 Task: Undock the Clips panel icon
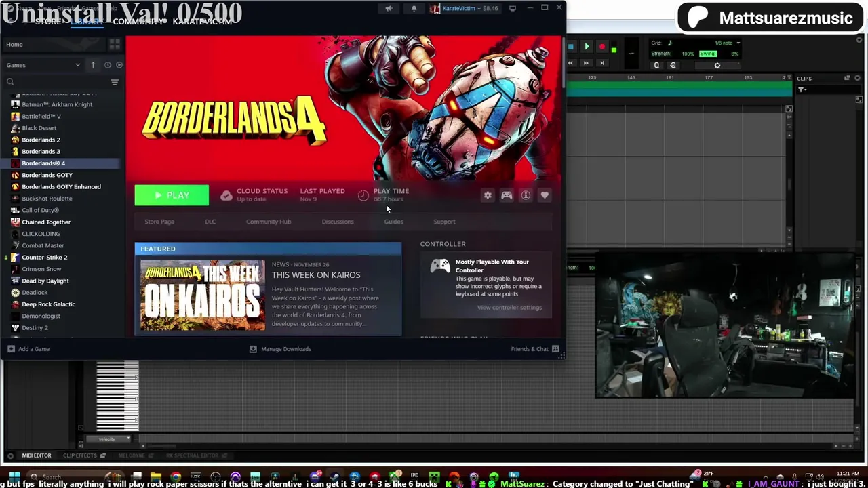coord(847,79)
